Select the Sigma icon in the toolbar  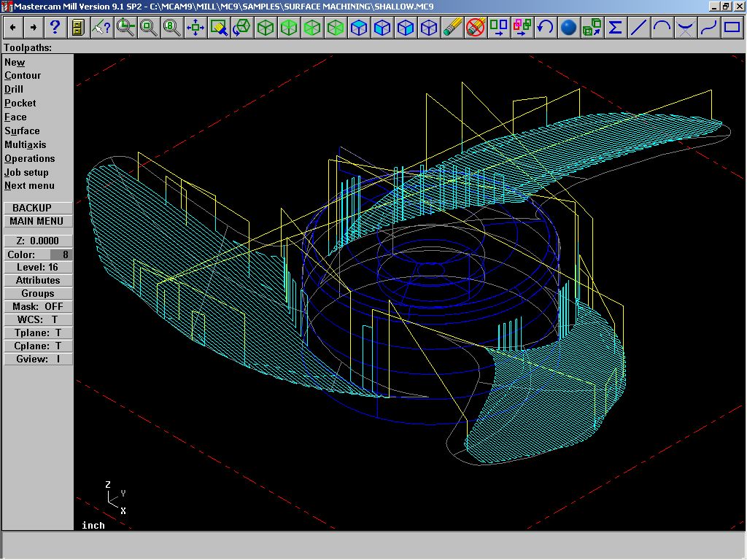pos(615,28)
